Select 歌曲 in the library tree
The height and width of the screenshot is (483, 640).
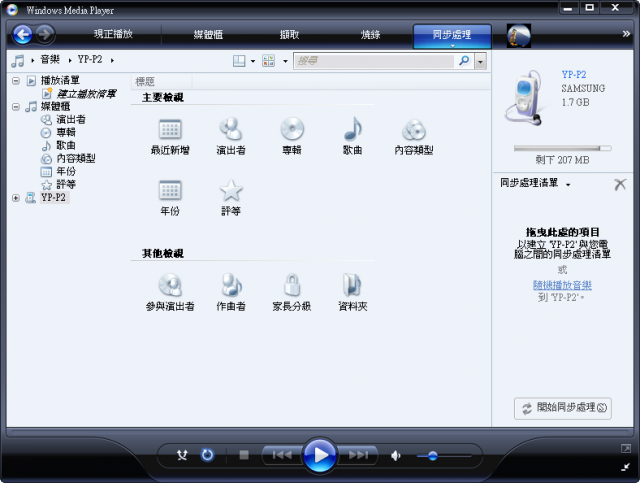(66, 145)
